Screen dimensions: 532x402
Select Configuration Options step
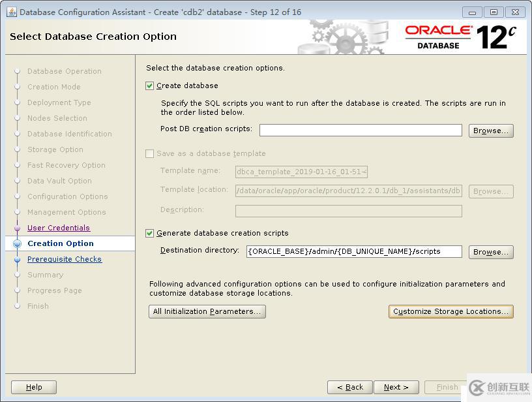(68, 196)
